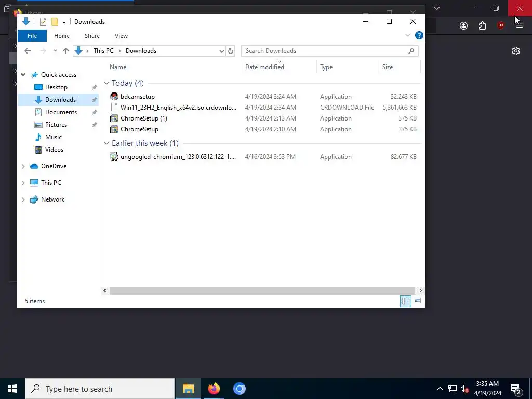Open the Firefox hamburger menu
This screenshot has height=399, width=532.
pos(519,25)
